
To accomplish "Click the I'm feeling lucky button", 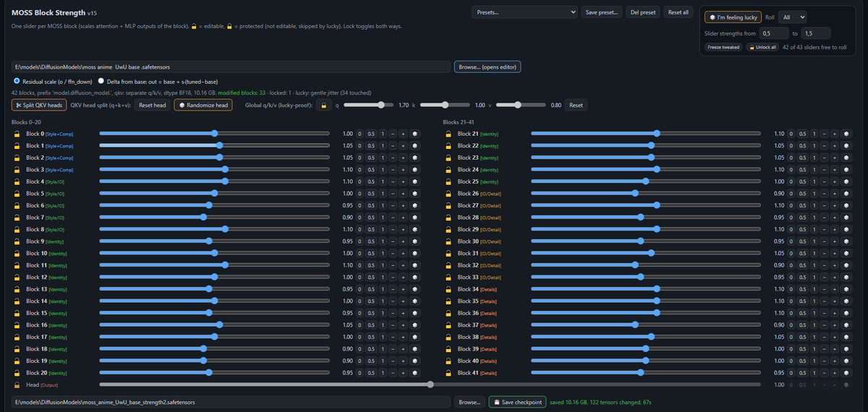I will [x=732, y=17].
